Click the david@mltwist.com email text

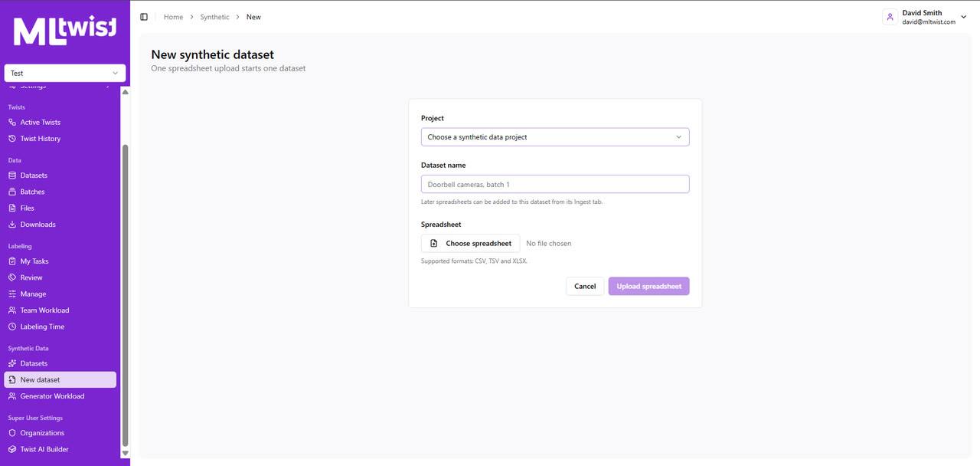pyautogui.click(x=929, y=22)
